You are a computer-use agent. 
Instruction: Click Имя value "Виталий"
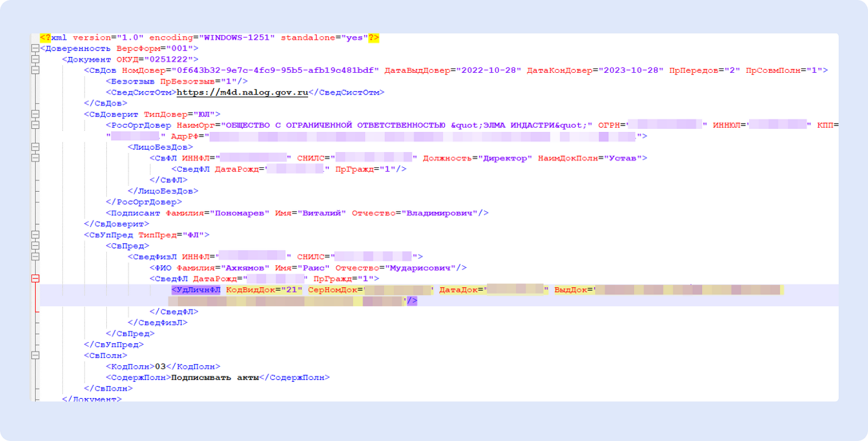(x=322, y=213)
